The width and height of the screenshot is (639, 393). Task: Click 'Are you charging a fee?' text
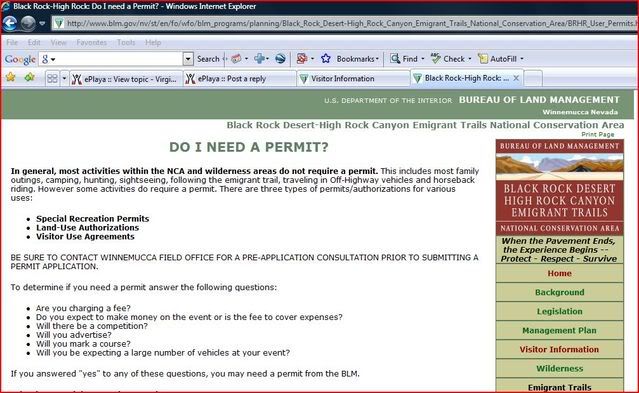[x=83, y=308]
